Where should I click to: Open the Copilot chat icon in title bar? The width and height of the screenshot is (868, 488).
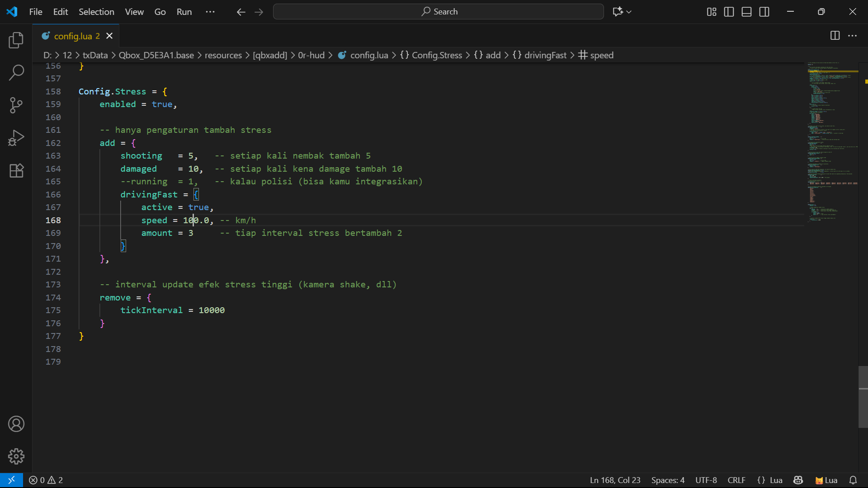click(x=618, y=12)
